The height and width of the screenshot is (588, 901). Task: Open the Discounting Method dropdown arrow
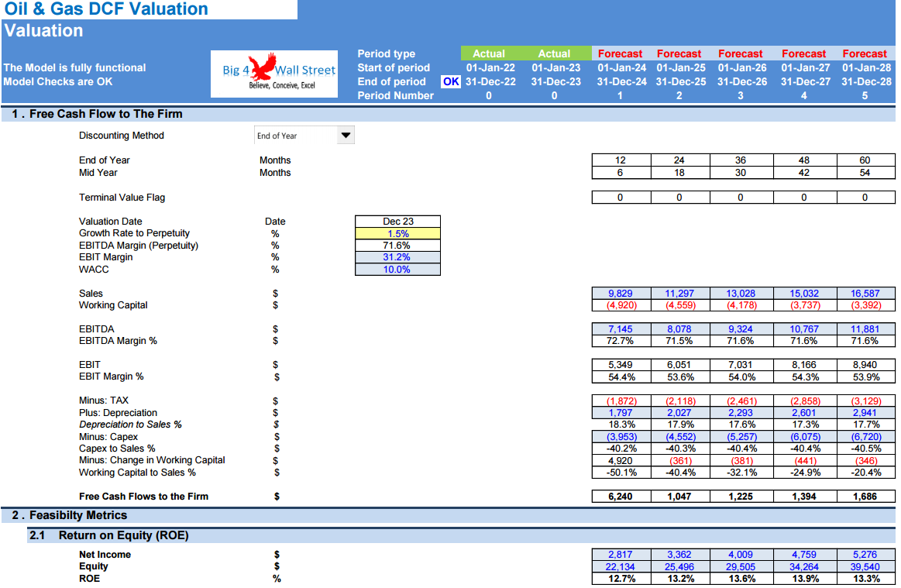(x=346, y=136)
